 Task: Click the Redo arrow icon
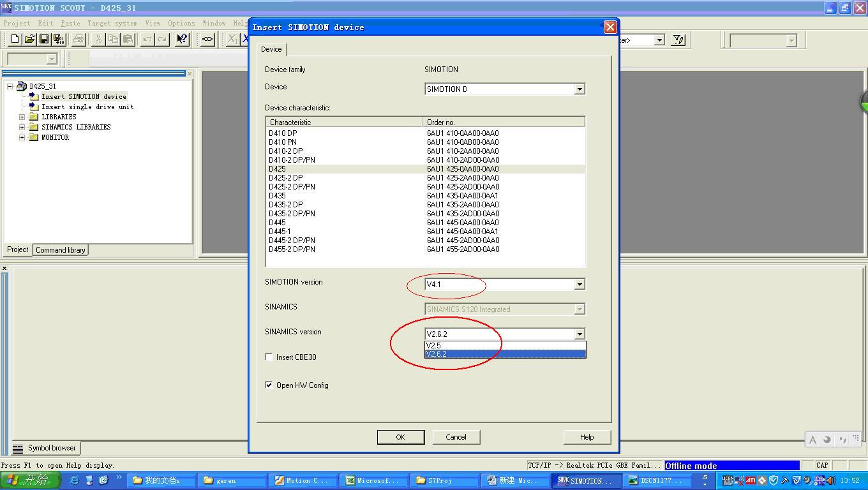point(162,40)
